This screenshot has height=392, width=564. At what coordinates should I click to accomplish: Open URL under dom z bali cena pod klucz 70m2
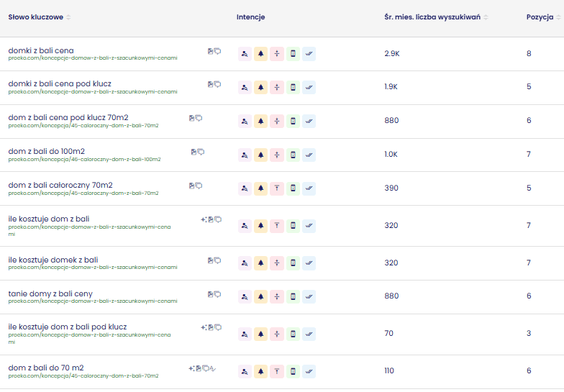click(x=83, y=125)
